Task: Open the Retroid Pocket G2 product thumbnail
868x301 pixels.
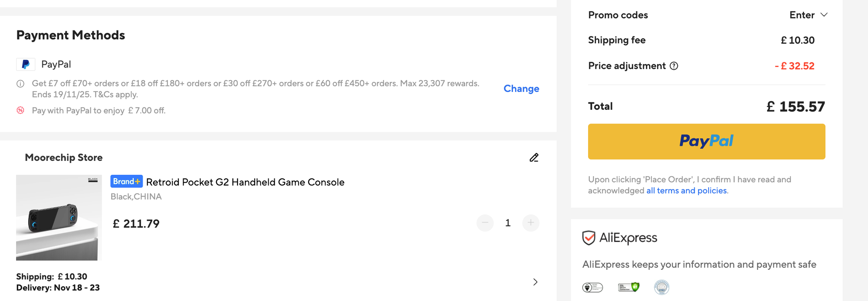Action: click(x=59, y=218)
